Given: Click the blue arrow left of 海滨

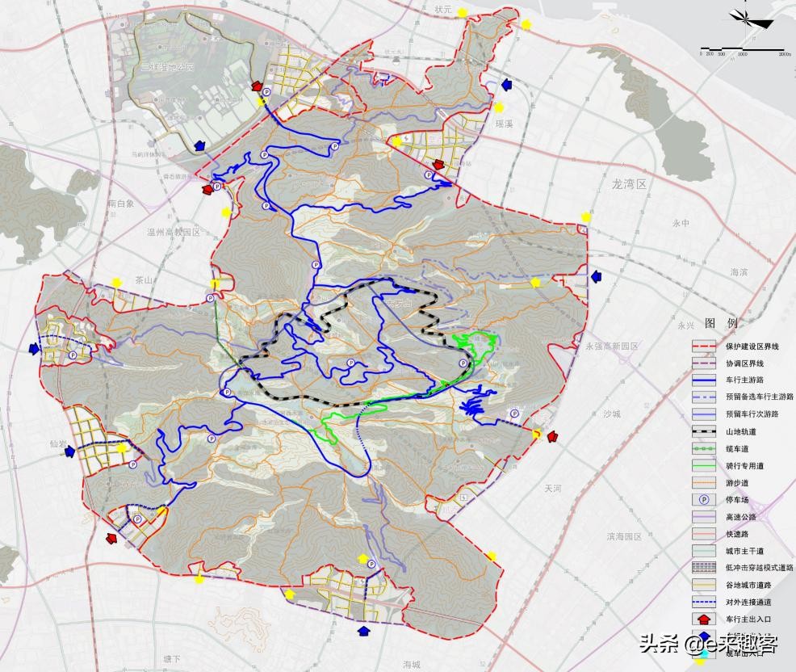Looking at the screenshot, I should click(x=597, y=276).
